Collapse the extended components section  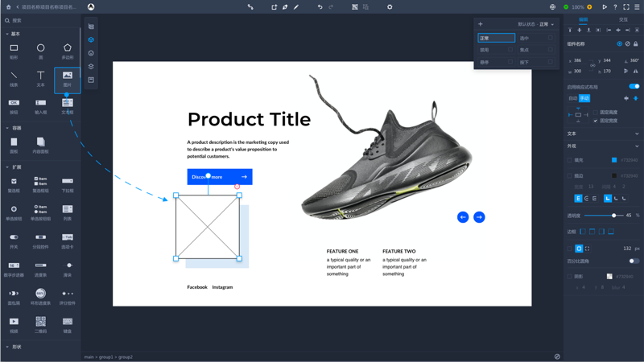coord(7,167)
